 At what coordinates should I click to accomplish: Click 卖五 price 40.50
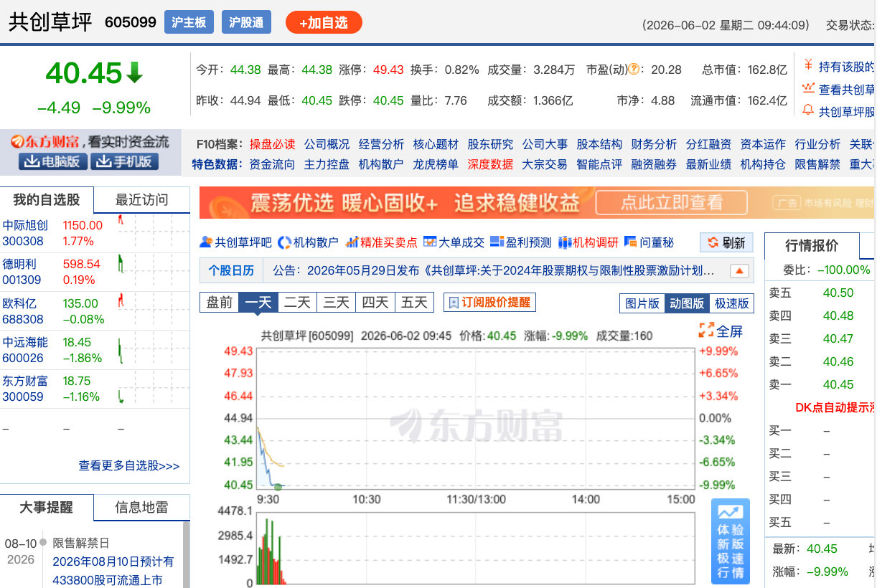point(838,293)
